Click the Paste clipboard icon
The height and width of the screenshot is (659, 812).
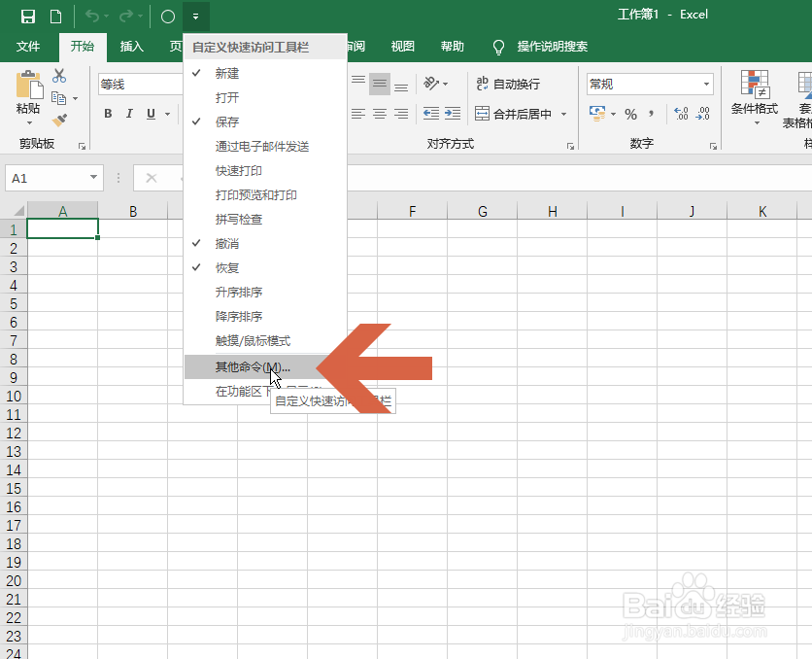pyautogui.click(x=29, y=85)
